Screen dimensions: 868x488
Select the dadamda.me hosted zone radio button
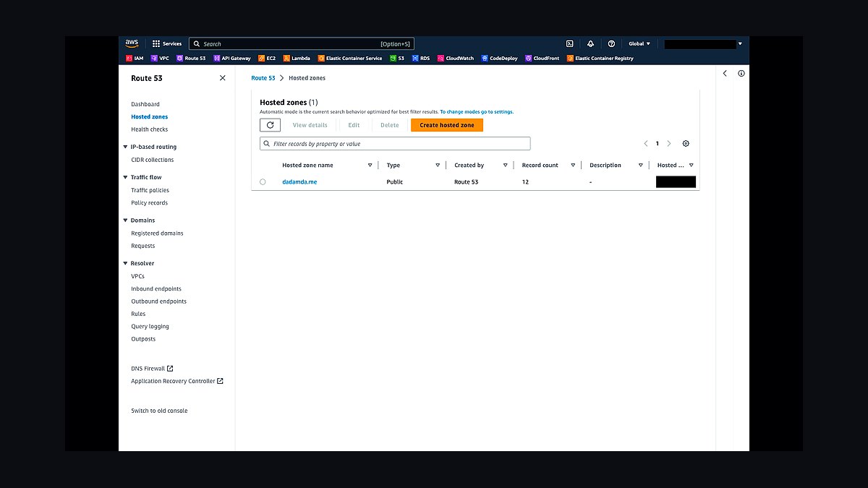[x=263, y=182]
